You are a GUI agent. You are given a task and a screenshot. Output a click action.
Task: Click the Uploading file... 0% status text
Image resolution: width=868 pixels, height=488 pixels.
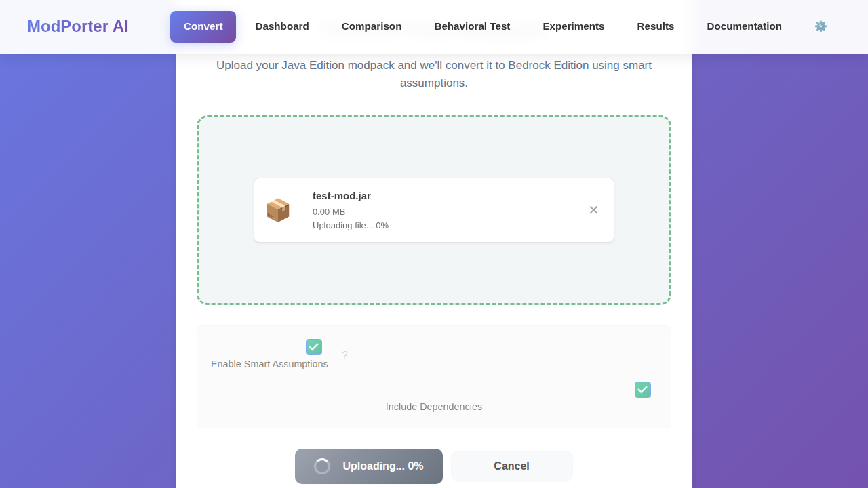(351, 226)
